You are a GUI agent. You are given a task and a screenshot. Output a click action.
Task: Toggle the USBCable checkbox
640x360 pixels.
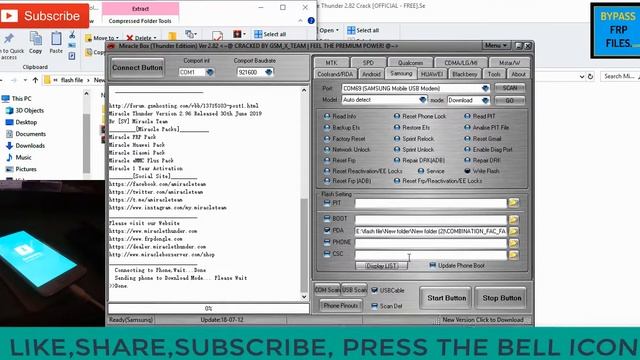pyautogui.click(x=374, y=290)
